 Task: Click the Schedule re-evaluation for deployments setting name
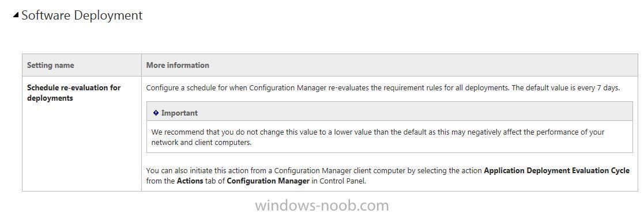click(74, 93)
